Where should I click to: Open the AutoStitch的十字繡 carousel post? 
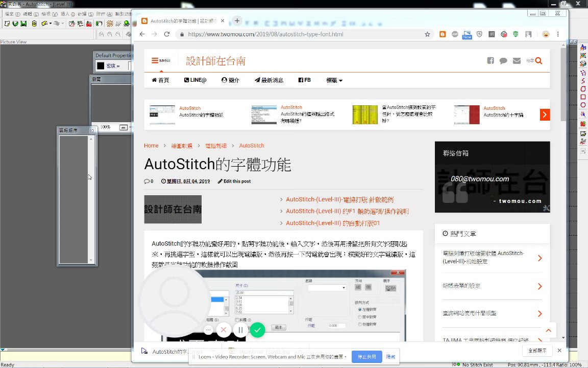click(x=503, y=115)
